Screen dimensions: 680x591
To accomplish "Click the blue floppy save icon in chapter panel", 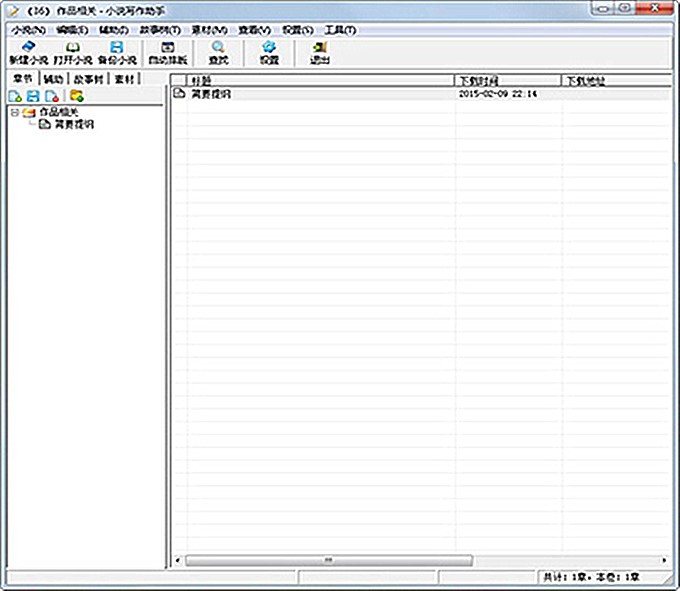I will pos(33,96).
